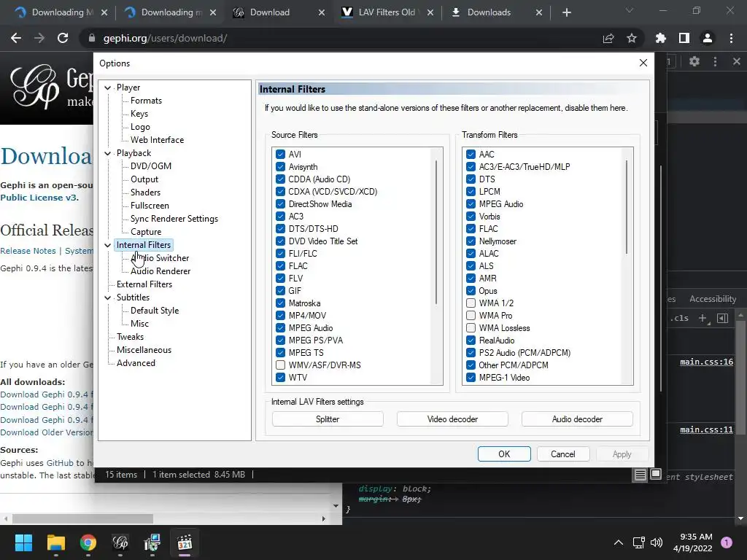Viewport: 747px width, 560px height.
Task: Select Audio Renderer in the options tree
Action: click(160, 271)
